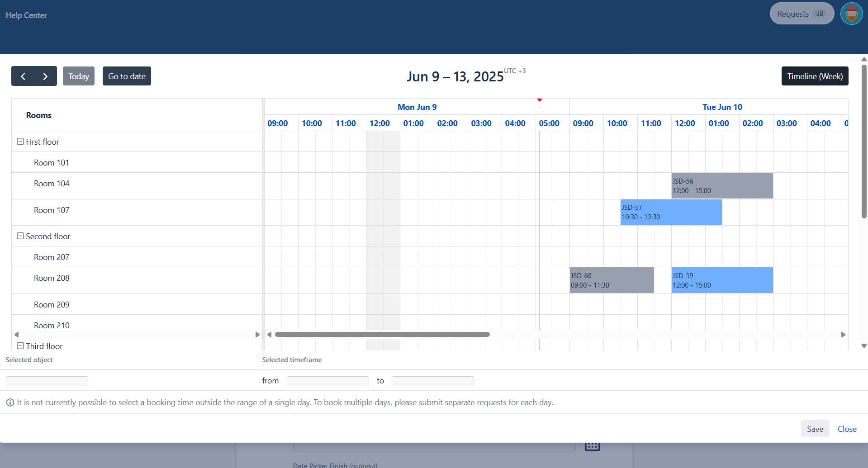Click Save to confirm booking

[x=815, y=429]
